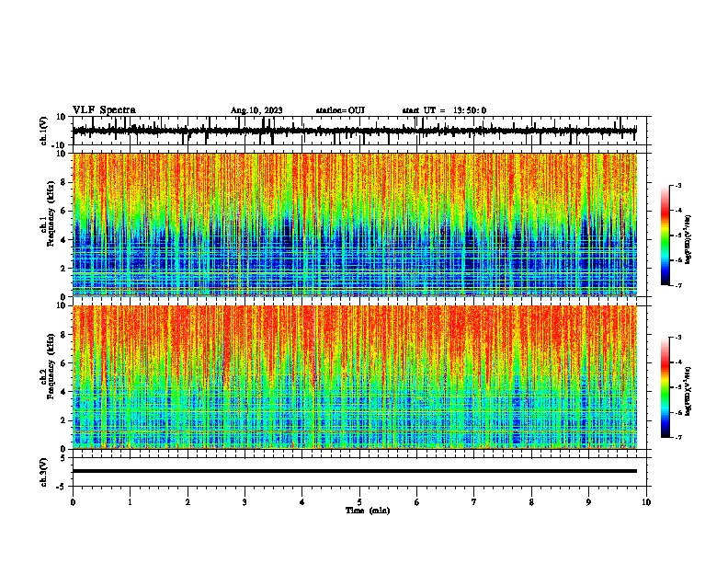The height and width of the screenshot is (563, 728).
Task: Click the -7 tick on ch.2 color bar
Action: 677,437
